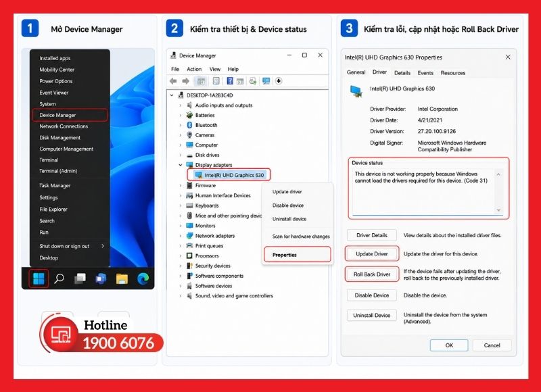Switch to the Resources tab in Properties
Viewport: 541px width, 392px height.
point(453,73)
